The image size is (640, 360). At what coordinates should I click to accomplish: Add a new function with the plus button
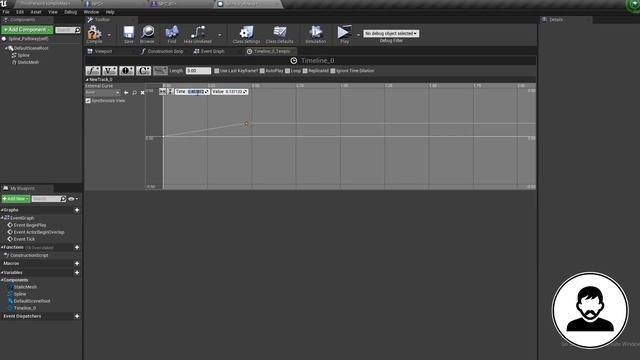click(77, 247)
